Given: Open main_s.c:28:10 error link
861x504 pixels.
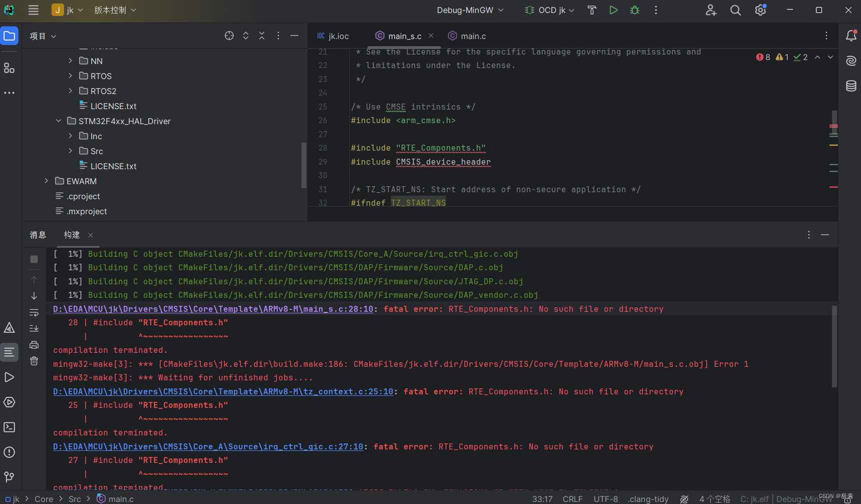Looking at the screenshot, I should click(x=213, y=309).
